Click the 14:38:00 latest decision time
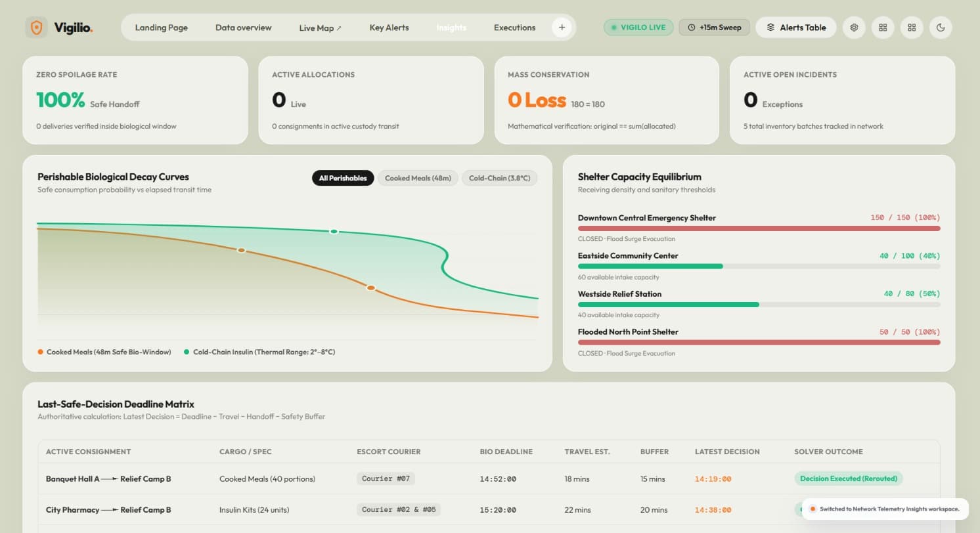The image size is (980, 533). (713, 510)
